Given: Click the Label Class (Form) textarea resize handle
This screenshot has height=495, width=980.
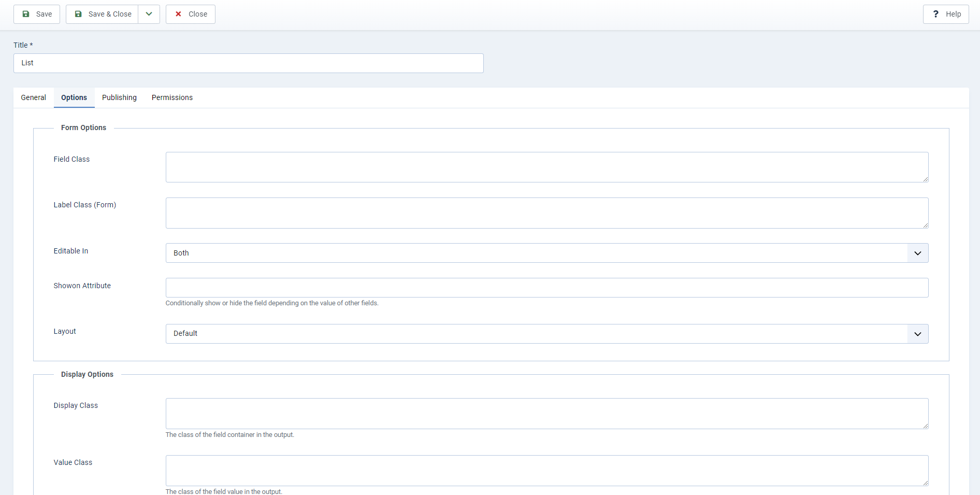Looking at the screenshot, I should pos(925,225).
